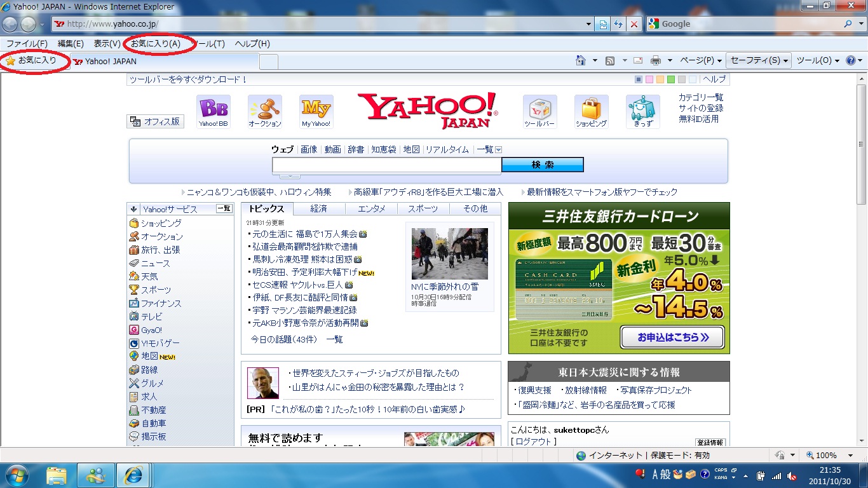Screen dimensions: 868x488
Task: Open the ファイル(F) menu
Action: [27, 44]
